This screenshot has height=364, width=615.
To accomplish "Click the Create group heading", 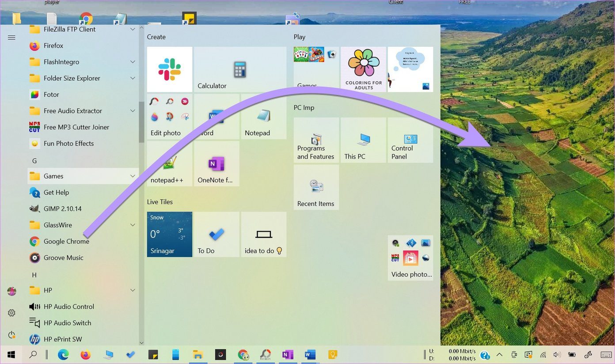I will [x=156, y=37].
